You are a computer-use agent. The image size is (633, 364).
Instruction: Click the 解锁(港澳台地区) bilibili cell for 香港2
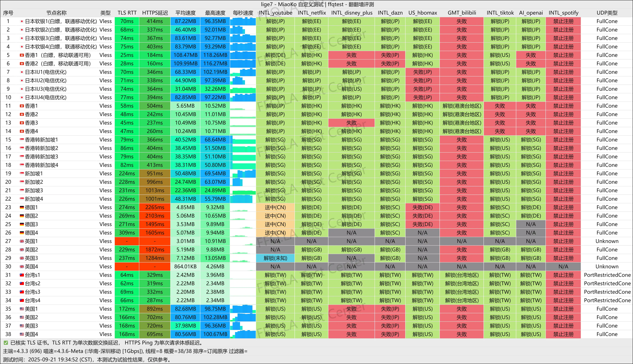click(462, 114)
